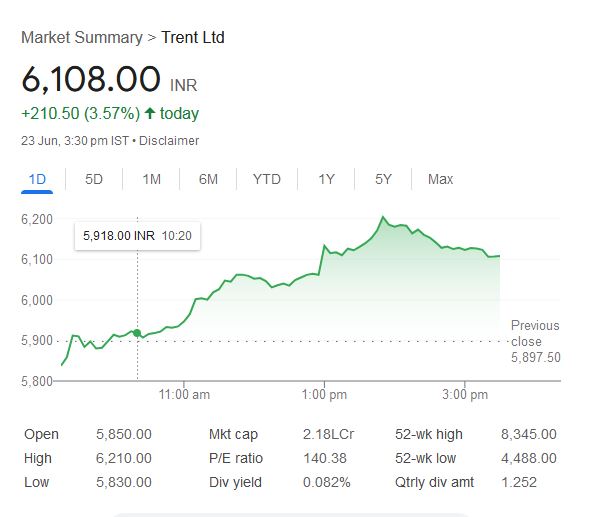Click the chart hover marker dot
Screen dimensions: 613x517
(x=137, y=331)
